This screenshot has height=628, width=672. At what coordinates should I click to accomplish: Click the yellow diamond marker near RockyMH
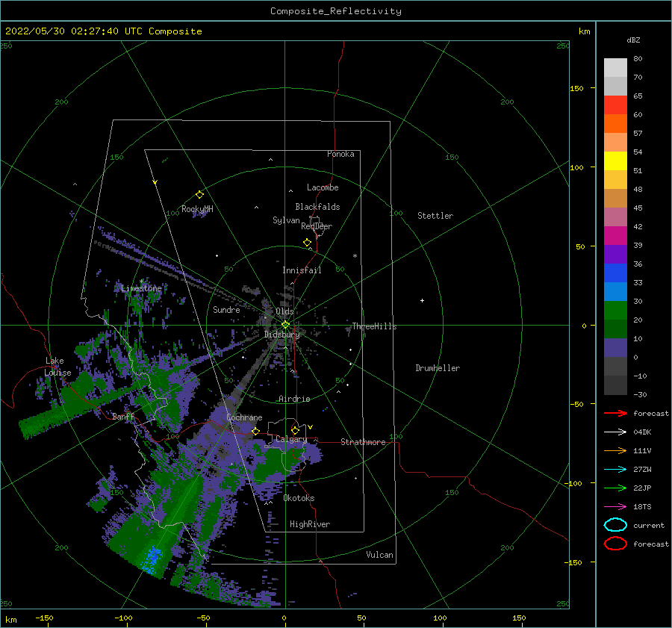coord(199,195)
